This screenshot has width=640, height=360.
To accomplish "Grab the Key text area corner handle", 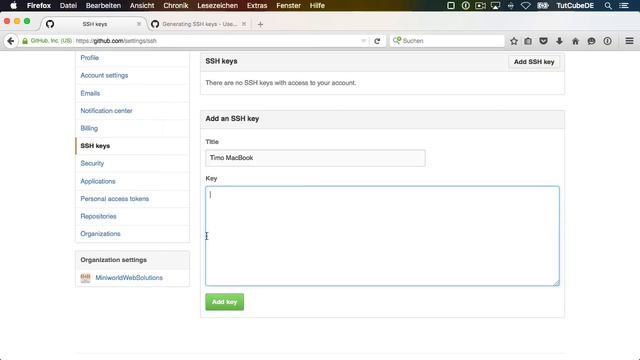I will (x=556, y=282).
